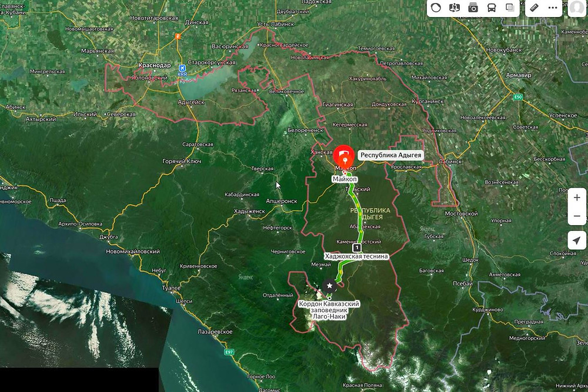Click the Майкоп route start label
Screen dimensions: 588x392
pyautogui.click(x=345, y=179)
